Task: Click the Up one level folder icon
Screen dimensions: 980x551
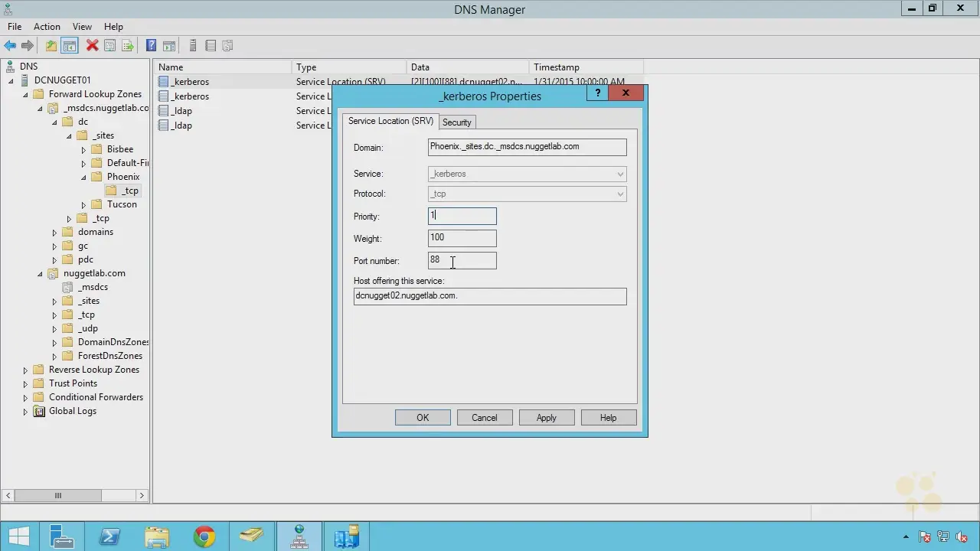Action: coord(51,45)
